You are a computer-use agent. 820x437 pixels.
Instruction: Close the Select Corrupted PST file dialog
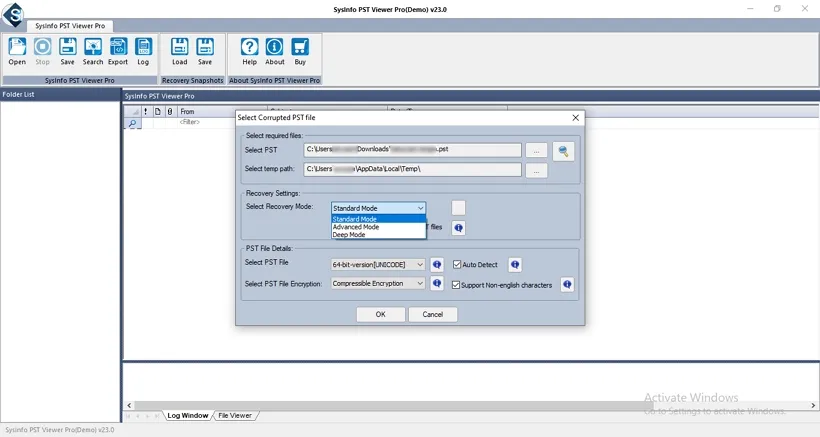pyautogui.click(x=575, y=118)
